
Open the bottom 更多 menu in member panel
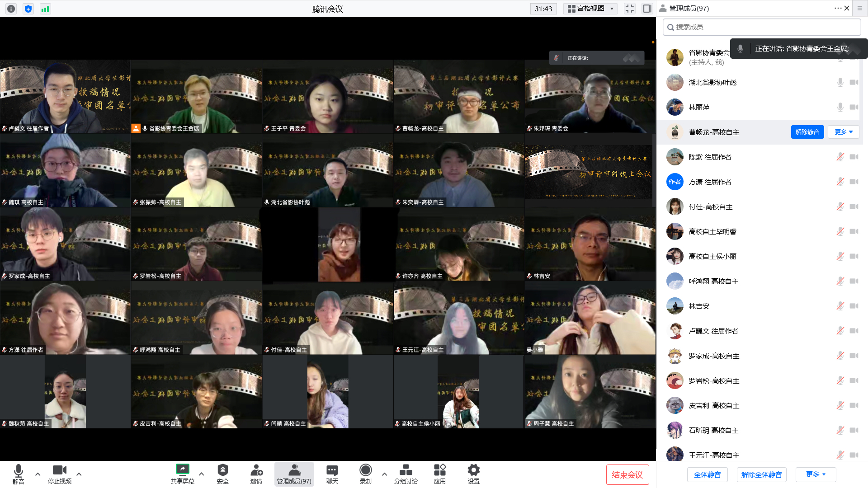815,474
